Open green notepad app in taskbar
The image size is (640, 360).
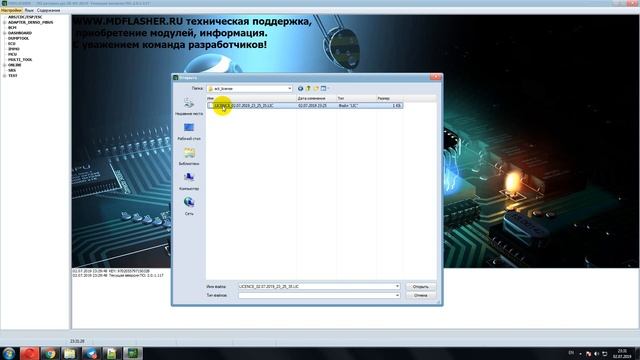tap(112, 353)
